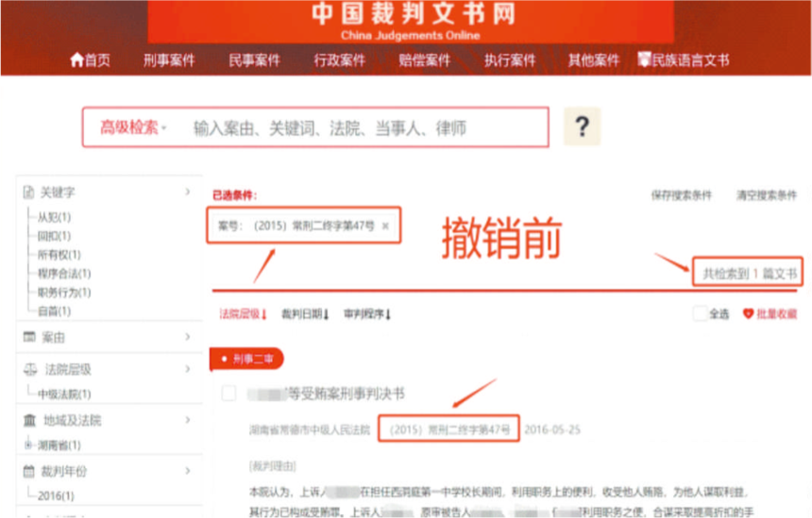
Task: Click the 民族语言文书 icon
Action: 644,59
